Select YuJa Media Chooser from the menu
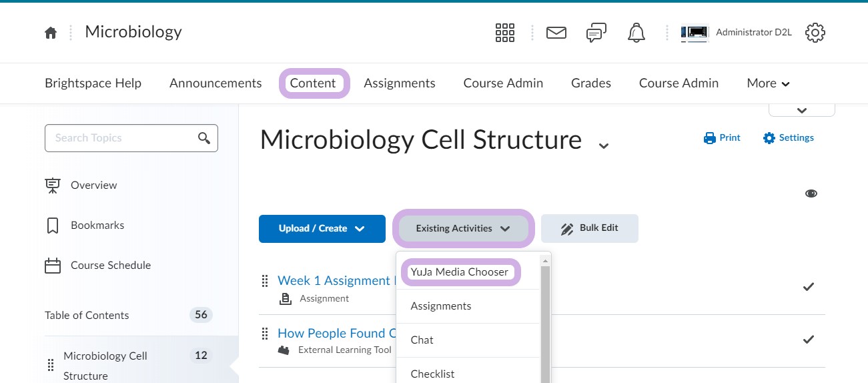The width and height of the screenshot is (868, 383). (x=459, y=272)
